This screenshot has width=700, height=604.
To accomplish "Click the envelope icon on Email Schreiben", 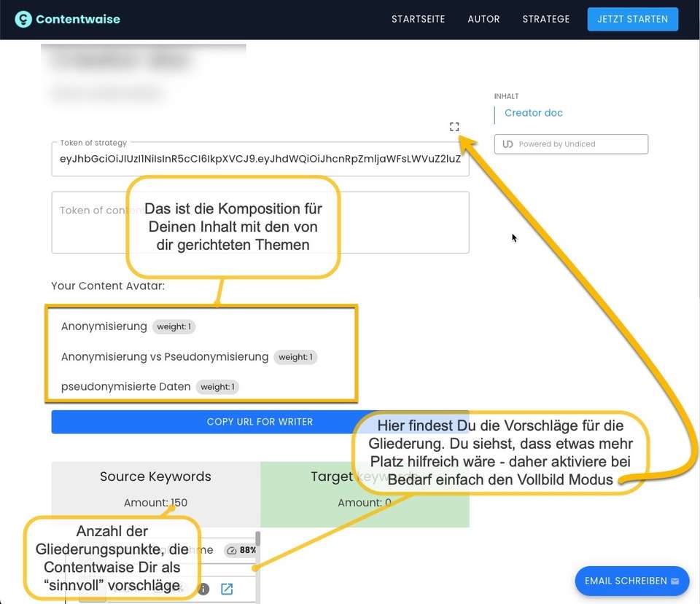I will pos(675,581).
